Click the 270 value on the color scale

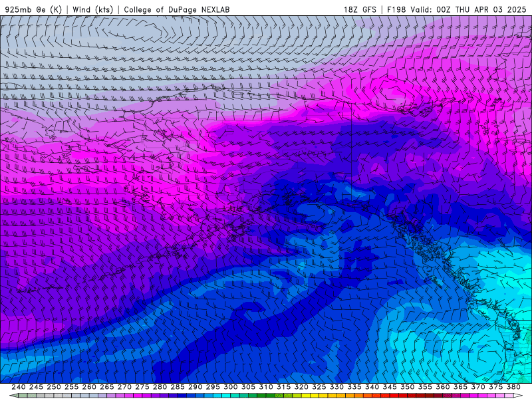point(124,387)
